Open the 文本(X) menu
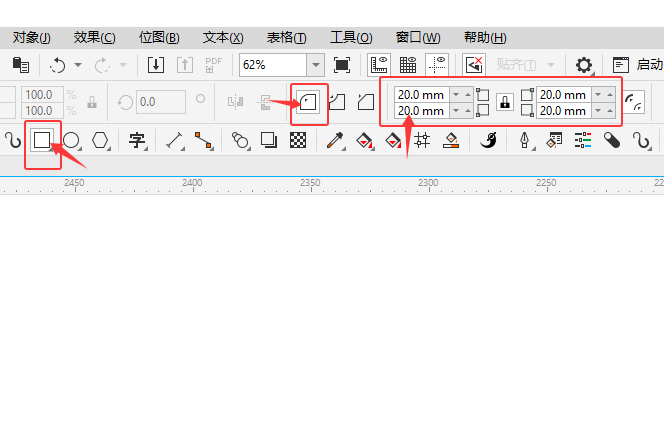Image resolution: width=664 pixels, height=433 pixels. 223,38
